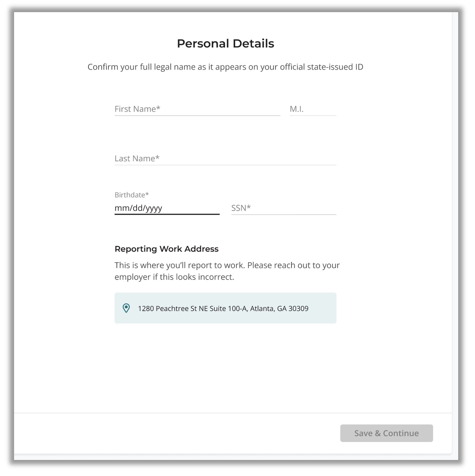Click the small Birthdate floating label
The height and width of the screenshot is (476, 475).
click(x=132, y=195)
